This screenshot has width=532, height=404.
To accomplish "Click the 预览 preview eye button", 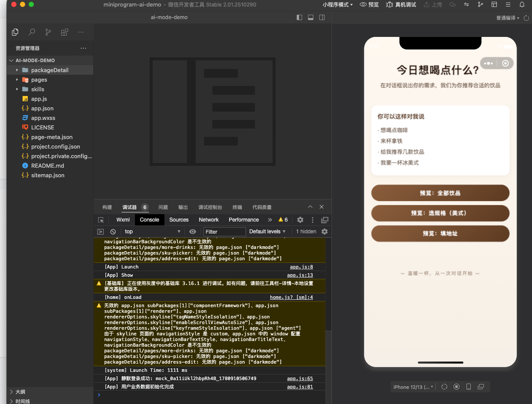I will (370, 4).
